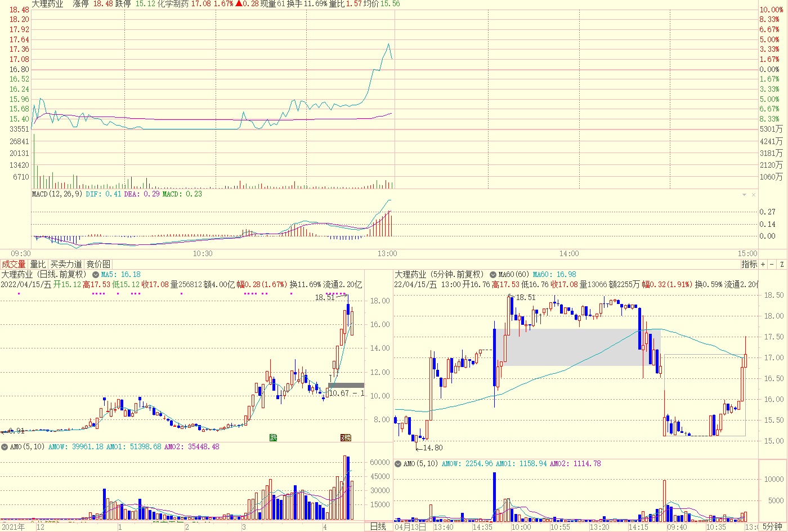Click the 2021年 label on the daily time axis
This screenshot has width=788, height=532.
tap(13, 527)
